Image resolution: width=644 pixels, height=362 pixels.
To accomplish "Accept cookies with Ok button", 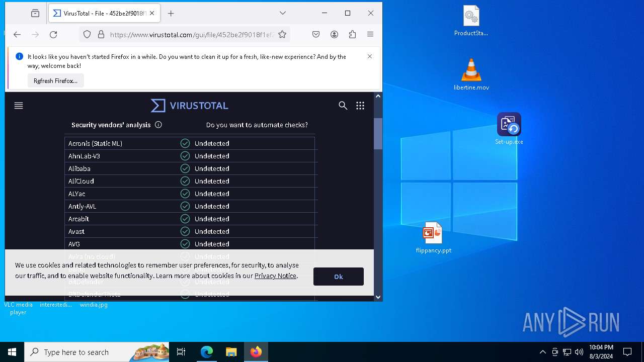I will click(339, 277).
